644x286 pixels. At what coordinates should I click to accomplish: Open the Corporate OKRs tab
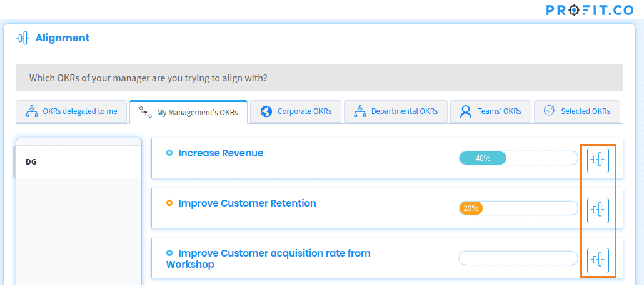click(x=296, y=111)
